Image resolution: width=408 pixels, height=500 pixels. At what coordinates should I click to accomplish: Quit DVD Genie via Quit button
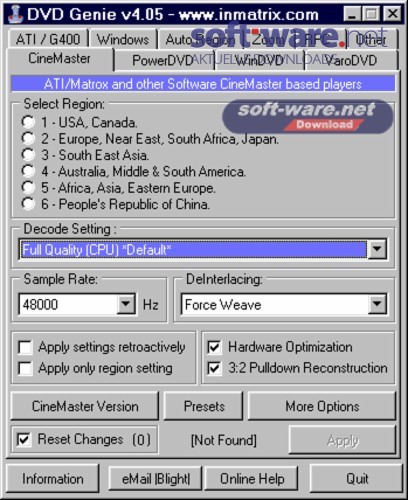coord(357,479)
